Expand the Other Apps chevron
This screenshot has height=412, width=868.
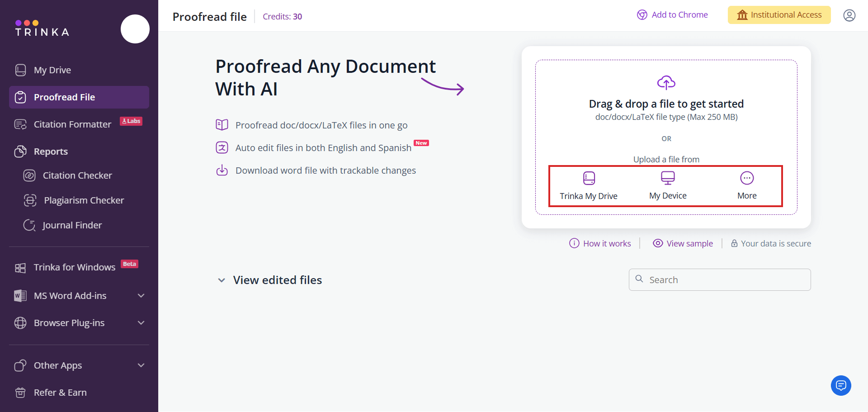(x=141, y=365)
